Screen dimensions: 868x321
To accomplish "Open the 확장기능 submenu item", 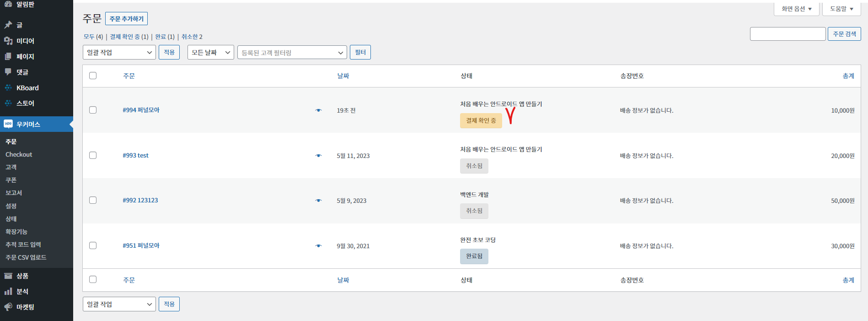I will (x=16, y=232).
